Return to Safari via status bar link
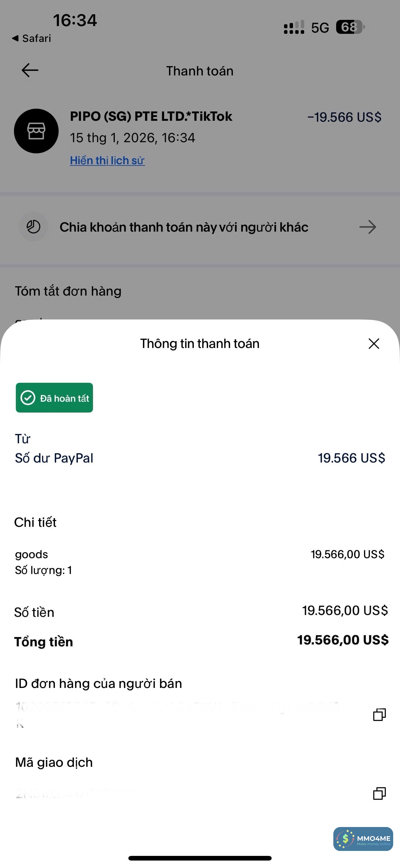 pos(32,38)
